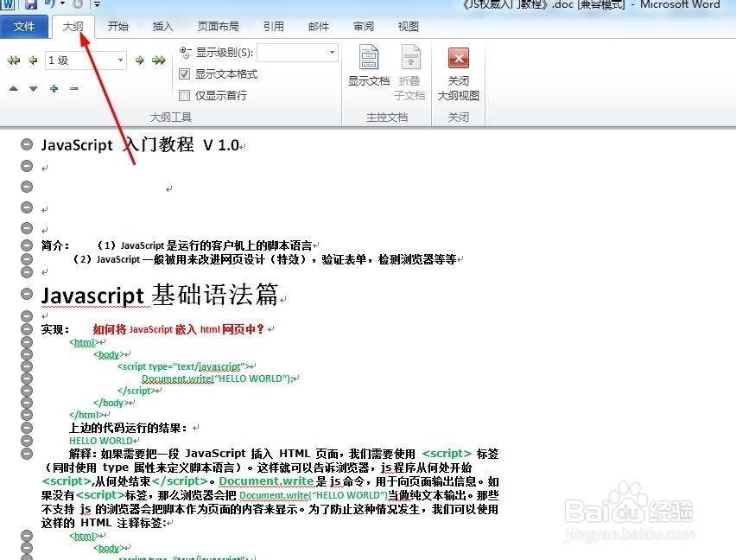Open the 1 级 outline level dropdown
Screen dimensions: 736x560
point(121,60)
